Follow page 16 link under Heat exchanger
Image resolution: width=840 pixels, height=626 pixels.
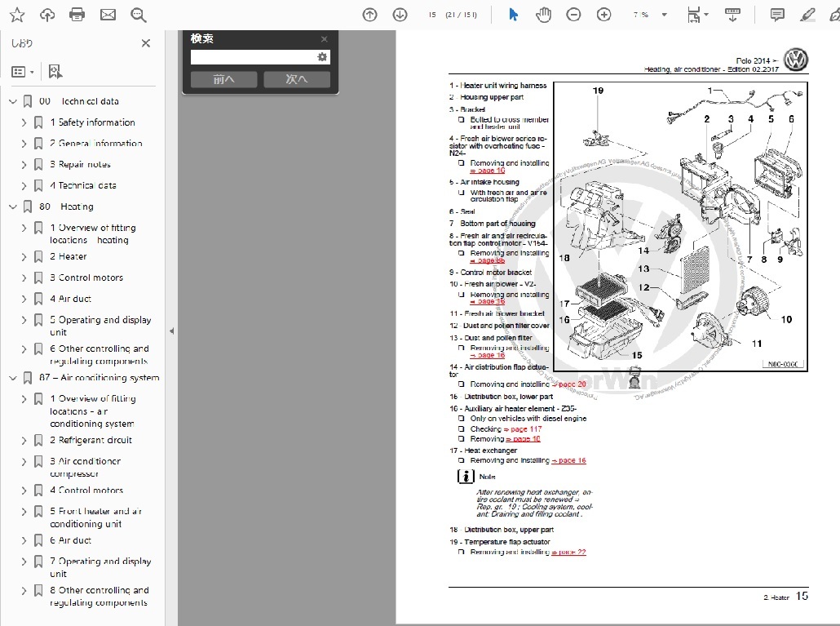pos(569,460)
